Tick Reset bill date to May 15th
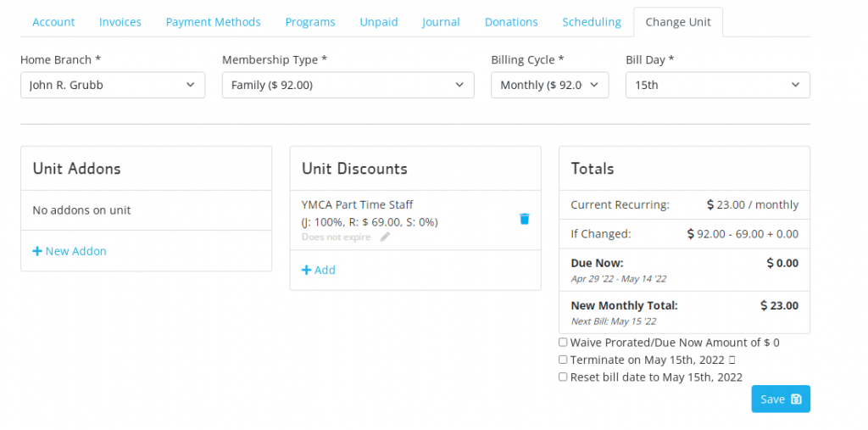The width and height of the screenshot is (868, 430). click(x=563, y=377)
